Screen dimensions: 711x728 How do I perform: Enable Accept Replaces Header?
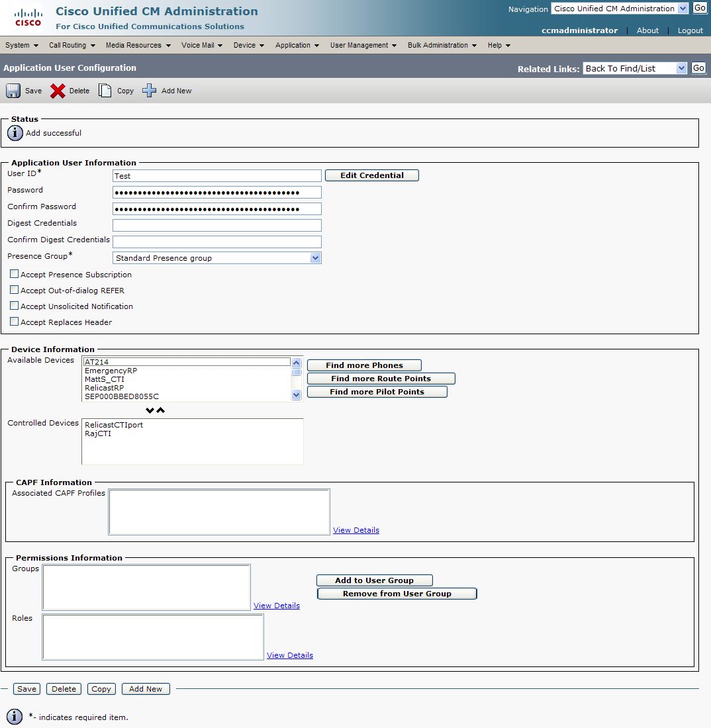coord(14,321)
